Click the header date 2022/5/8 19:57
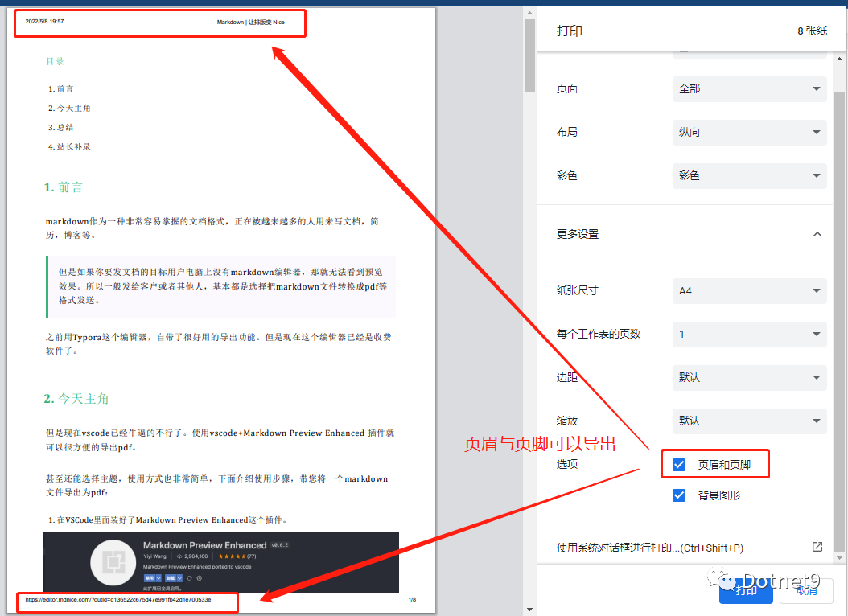The height and width of the screenshot is (616, 848). click(x=44, y=22)
